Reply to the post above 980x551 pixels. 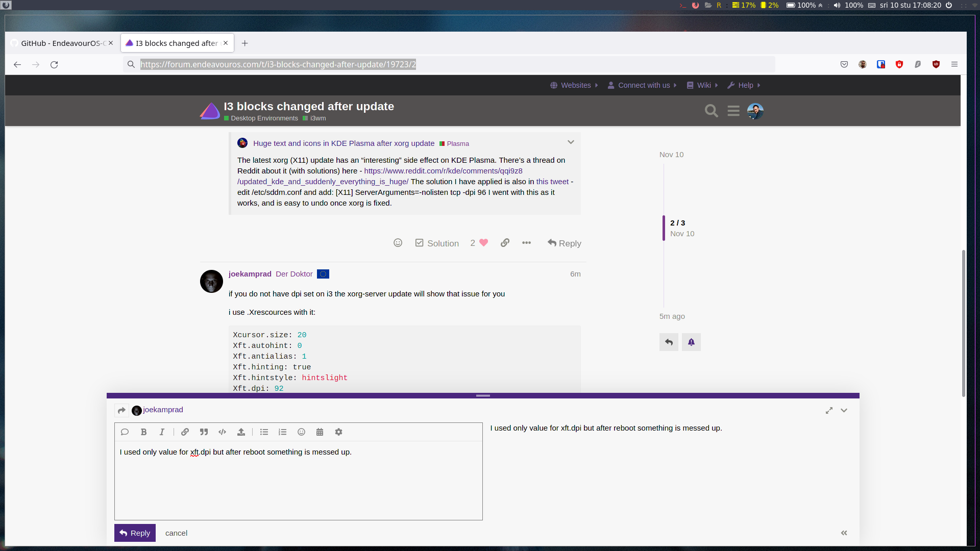565,243
